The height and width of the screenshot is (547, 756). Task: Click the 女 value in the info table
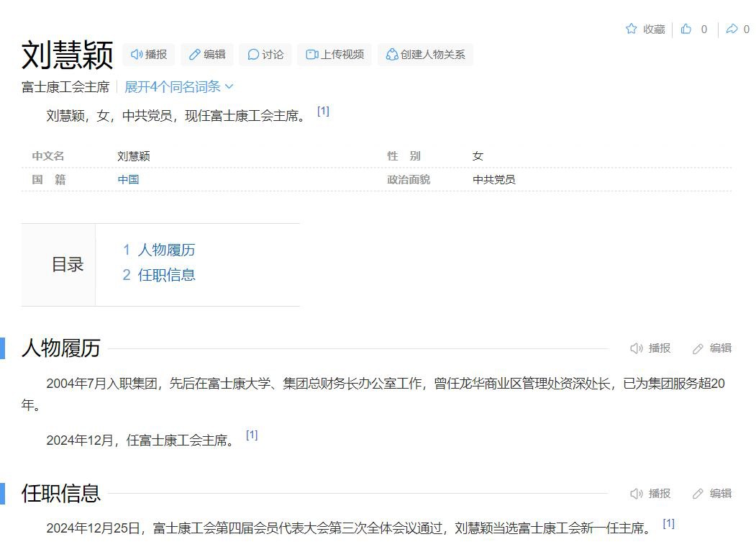click(478, 155)
